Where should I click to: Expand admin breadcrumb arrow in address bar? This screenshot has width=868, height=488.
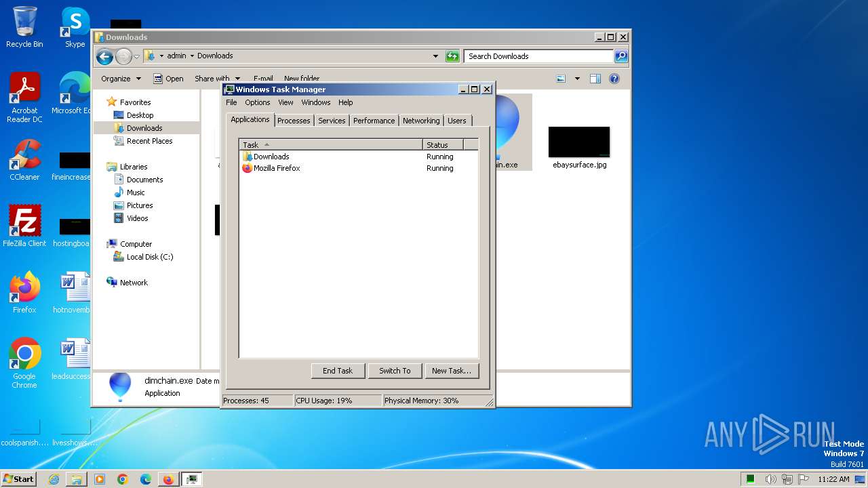[x=192, y=56]
